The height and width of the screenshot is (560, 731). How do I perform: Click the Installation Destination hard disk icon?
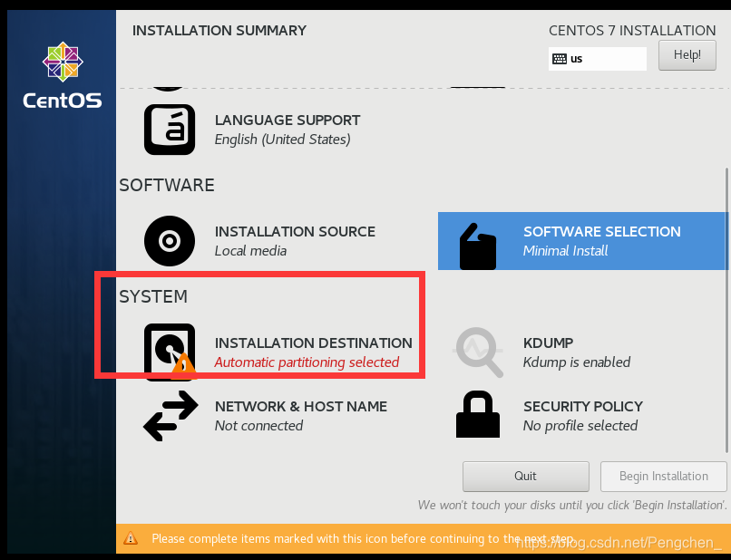(x=170, y=352)
